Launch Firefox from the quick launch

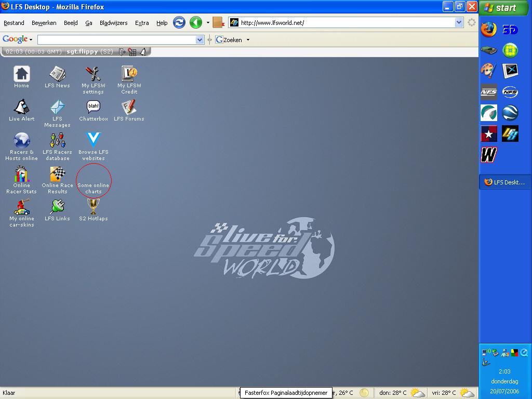(488, 29)
